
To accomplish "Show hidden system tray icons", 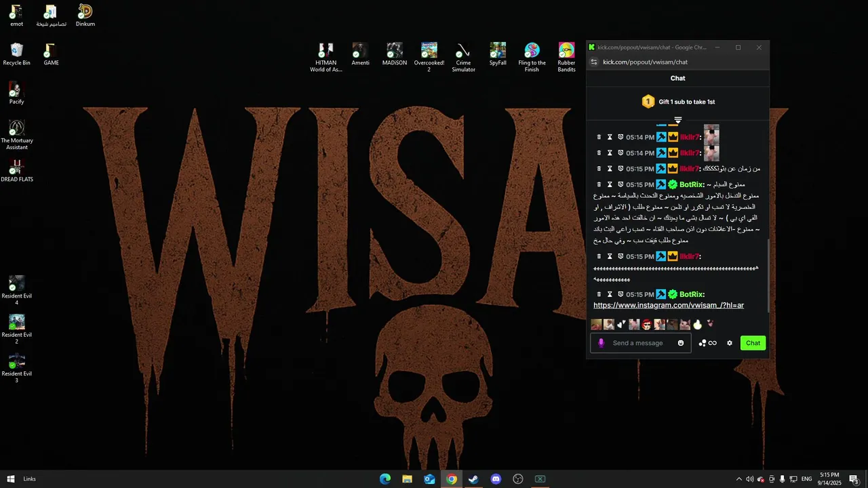I will coord(739,479).
